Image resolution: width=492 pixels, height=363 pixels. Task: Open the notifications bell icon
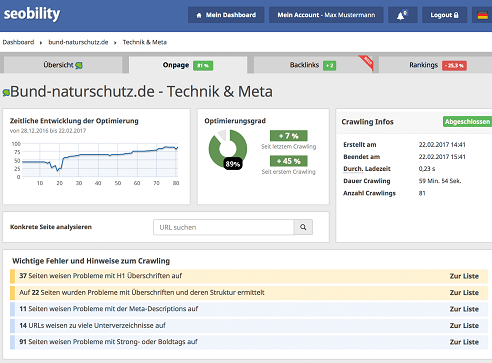[x=402, y=15]
